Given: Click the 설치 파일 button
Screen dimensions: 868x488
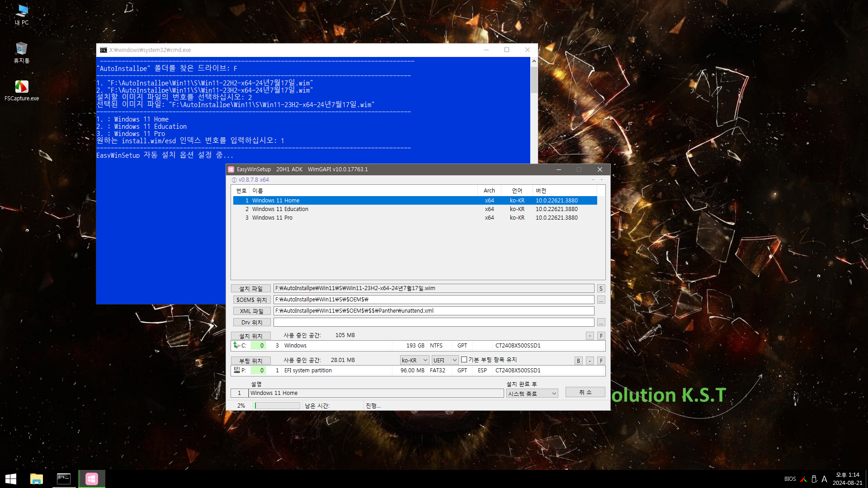Looking at the screenshot, I should coord(251,288).
